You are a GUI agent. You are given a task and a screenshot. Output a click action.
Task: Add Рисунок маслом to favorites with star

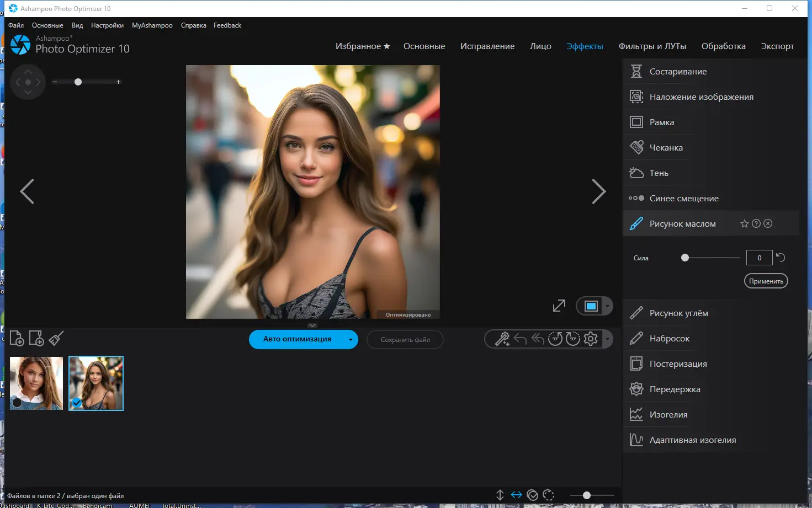[x=744, y=223]
